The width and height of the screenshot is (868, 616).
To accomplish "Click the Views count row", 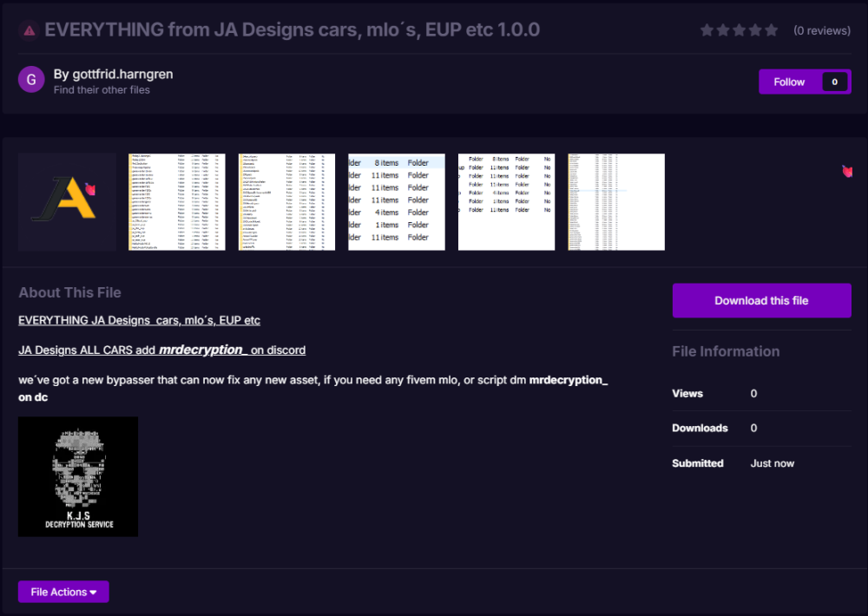I will coord(762,394).
